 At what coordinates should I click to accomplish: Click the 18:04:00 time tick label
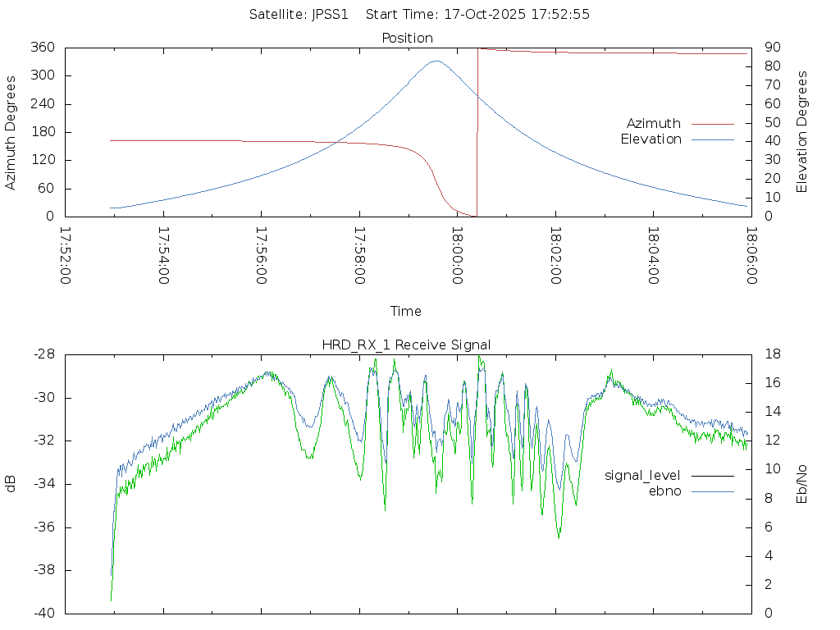653,256
